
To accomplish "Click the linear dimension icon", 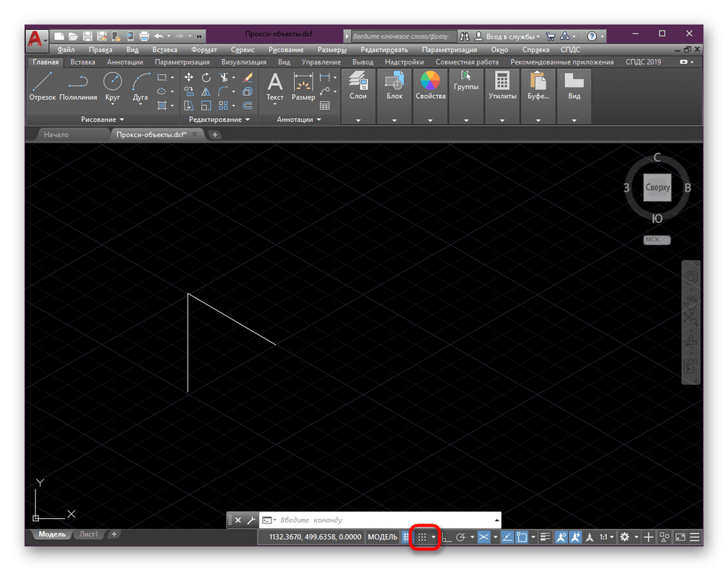I will [325, 77].
